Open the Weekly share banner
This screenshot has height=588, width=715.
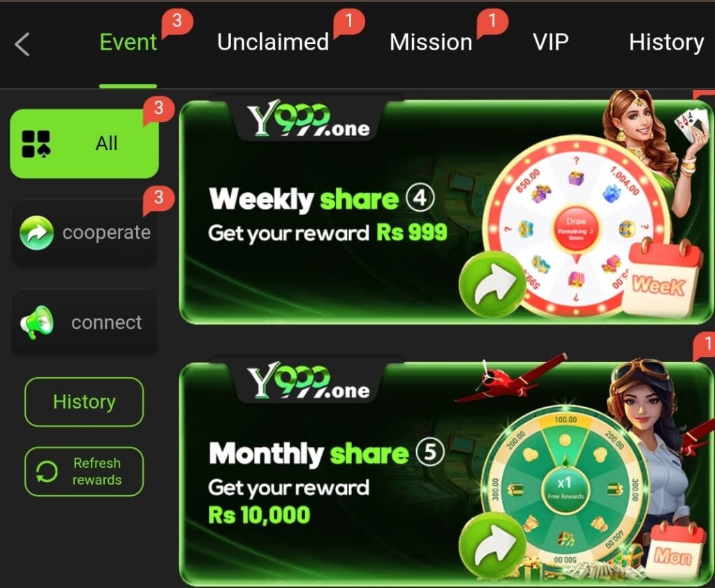tap(446, 211)
